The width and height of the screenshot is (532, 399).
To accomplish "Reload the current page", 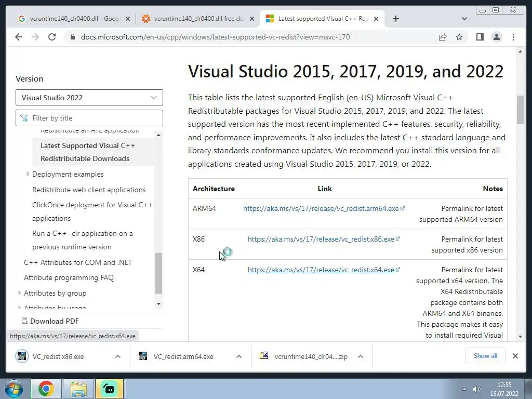I will pyautogui.click(x=52, y=37).
